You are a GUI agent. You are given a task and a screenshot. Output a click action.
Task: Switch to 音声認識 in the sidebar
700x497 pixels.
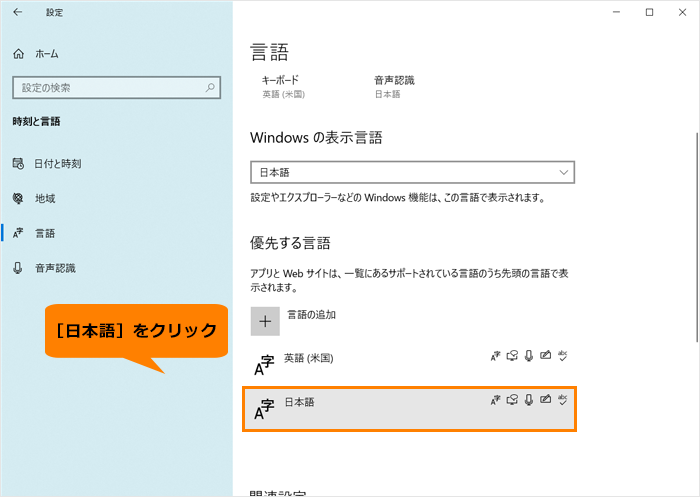point(55,268)
